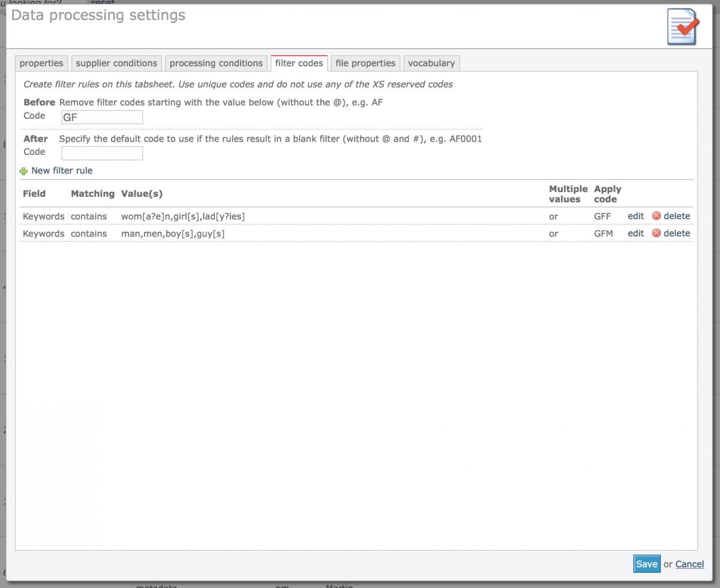
Task: Click the Save button
Action: (x=646, y=564)
